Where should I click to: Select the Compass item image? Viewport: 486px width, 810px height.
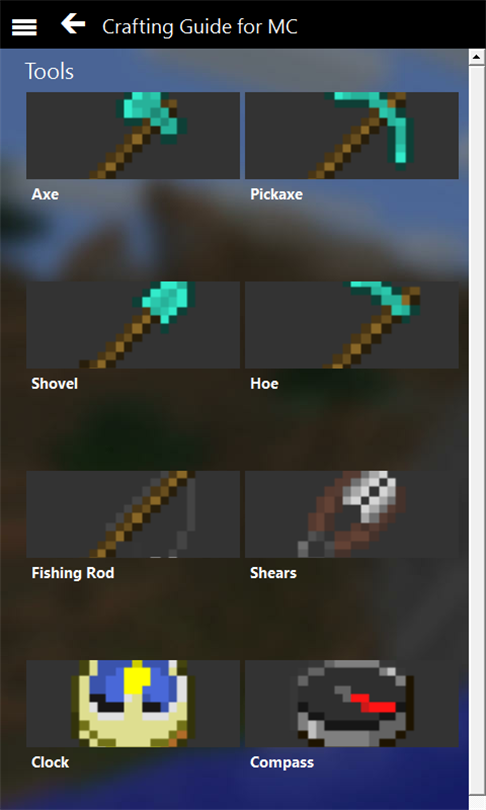[352, 703]
